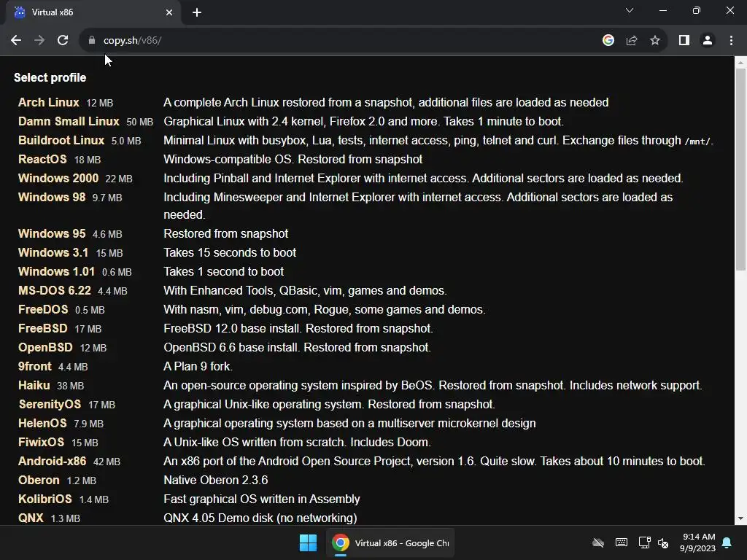Start the SerenityOS profile
Screen dimensions: 747x560
tap(50, 405)
